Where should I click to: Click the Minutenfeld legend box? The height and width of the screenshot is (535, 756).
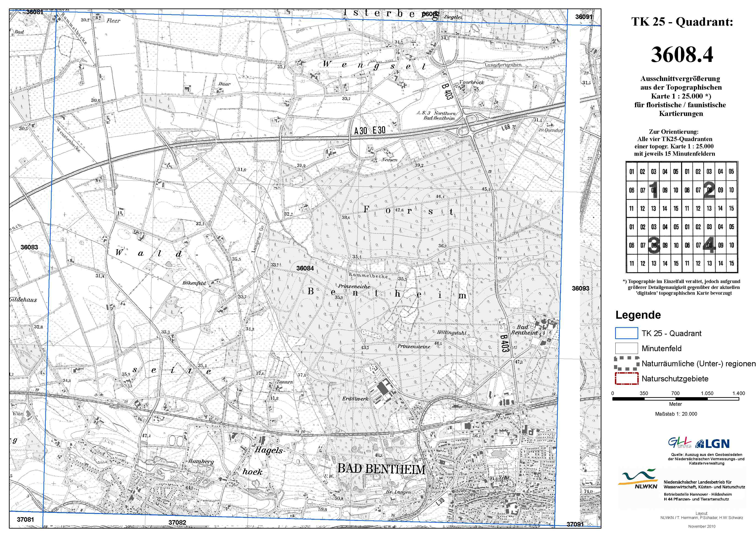626,348
